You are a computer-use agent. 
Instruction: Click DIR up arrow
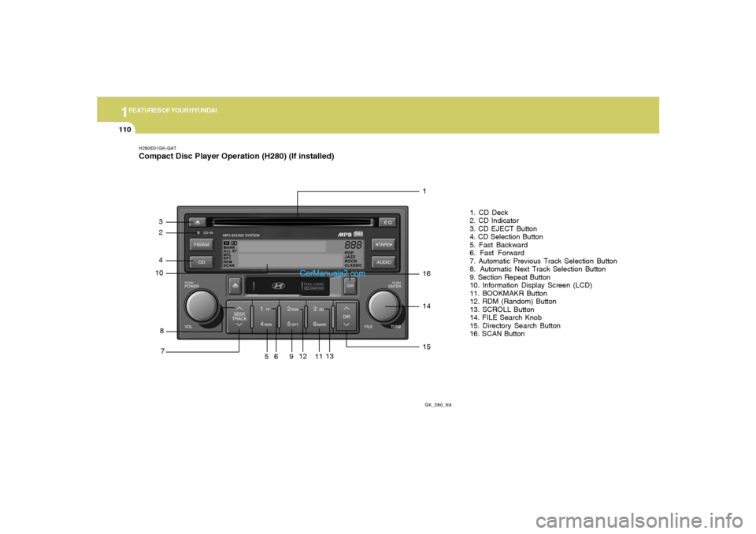(x=346, y=308)
